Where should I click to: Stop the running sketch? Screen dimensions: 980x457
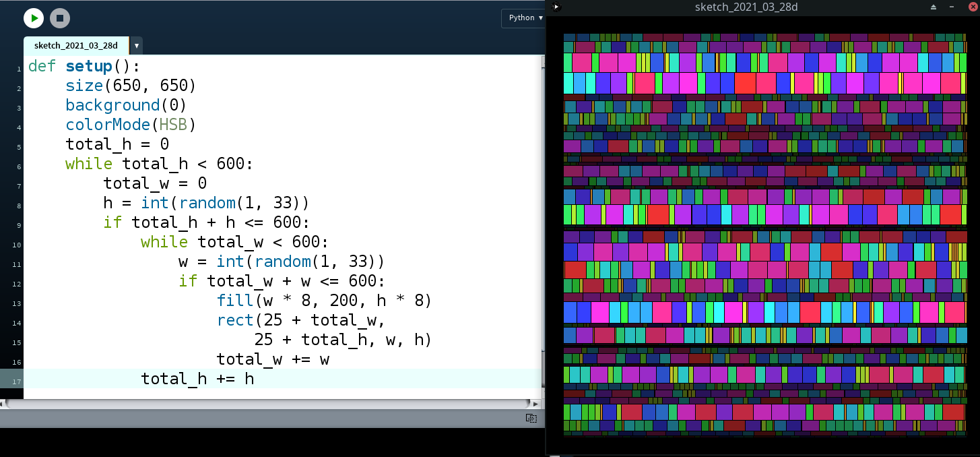click(59, 18)
